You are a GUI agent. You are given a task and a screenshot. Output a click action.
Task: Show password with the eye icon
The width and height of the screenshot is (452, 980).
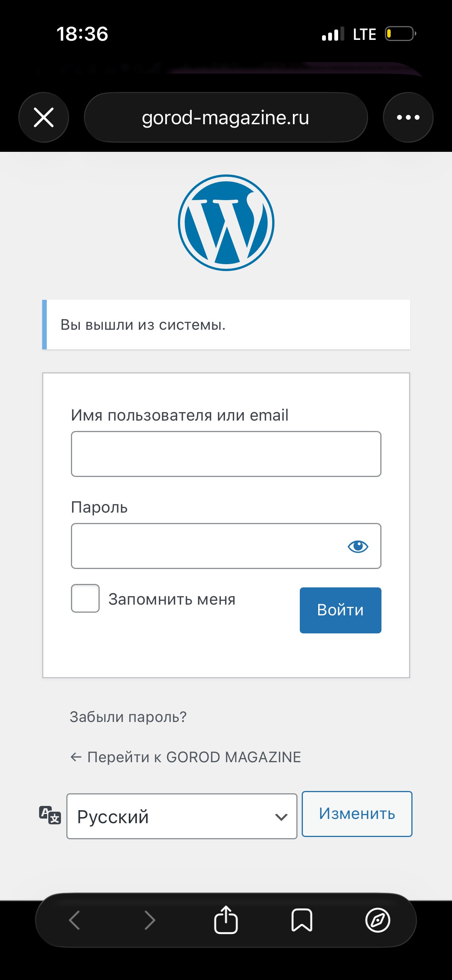point(358,546)
